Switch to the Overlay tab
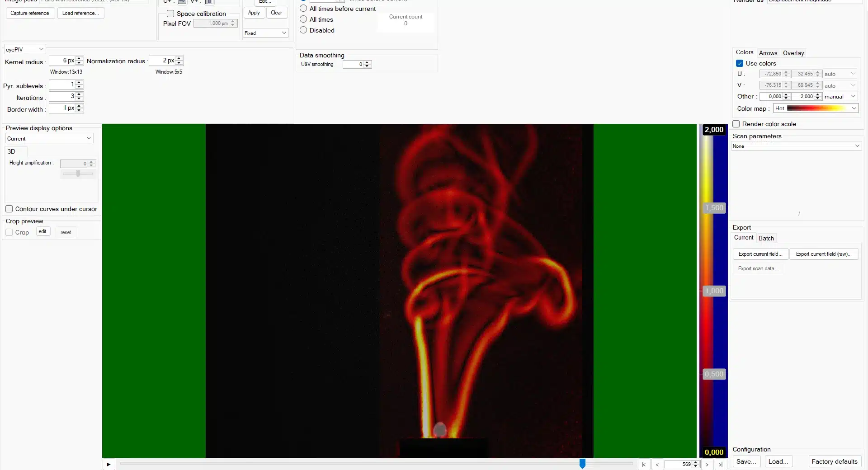 point(793,53)
